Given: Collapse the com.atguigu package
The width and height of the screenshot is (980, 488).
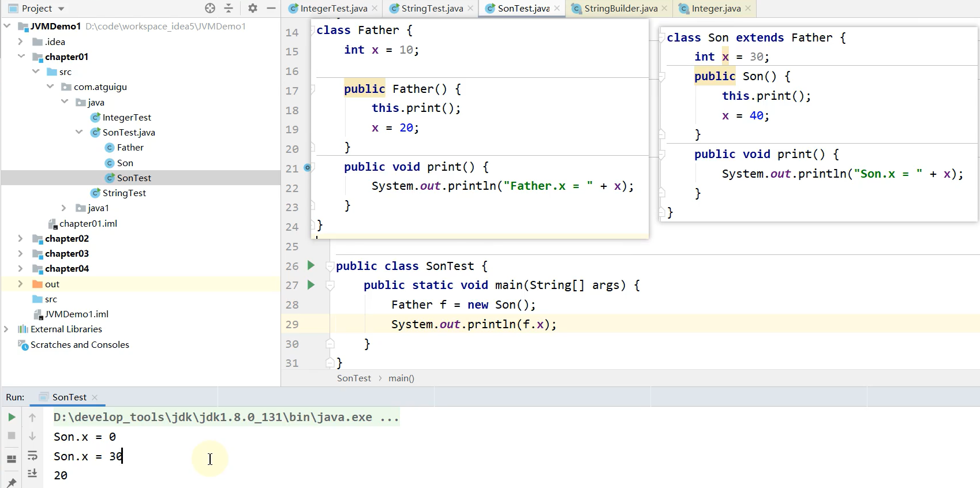Looking at the screenshot, I should (50, 87).
